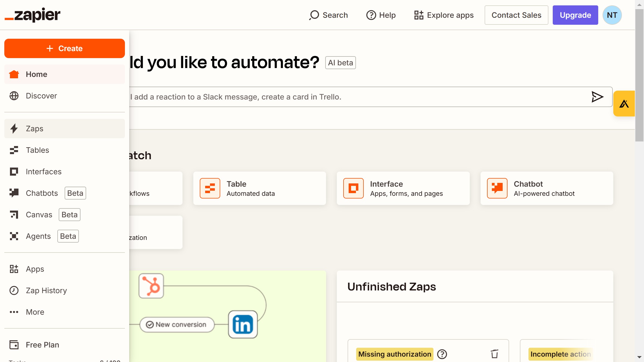Viewport: 644px width, 362px height.
Task: Click the page vertical scrollbar thumb
Action: click(639, 75)
